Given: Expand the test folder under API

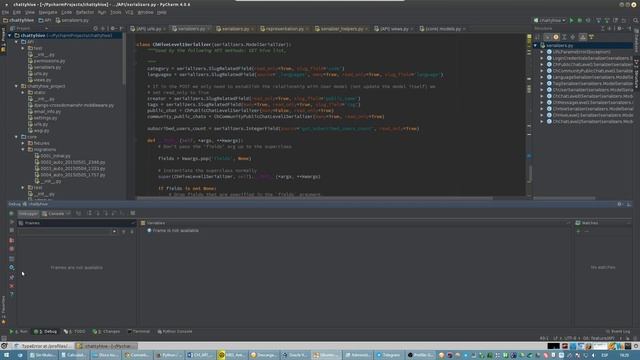Looking at the screenshot, I should 23,48.
